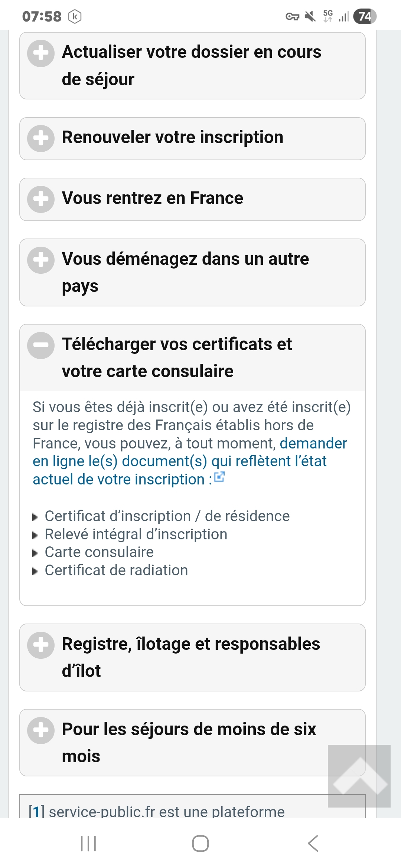Screen dimensions: 401x868
Task: Expand 'Actualiser votre dossier en cours de séjour'
Action: coord(191,65)
